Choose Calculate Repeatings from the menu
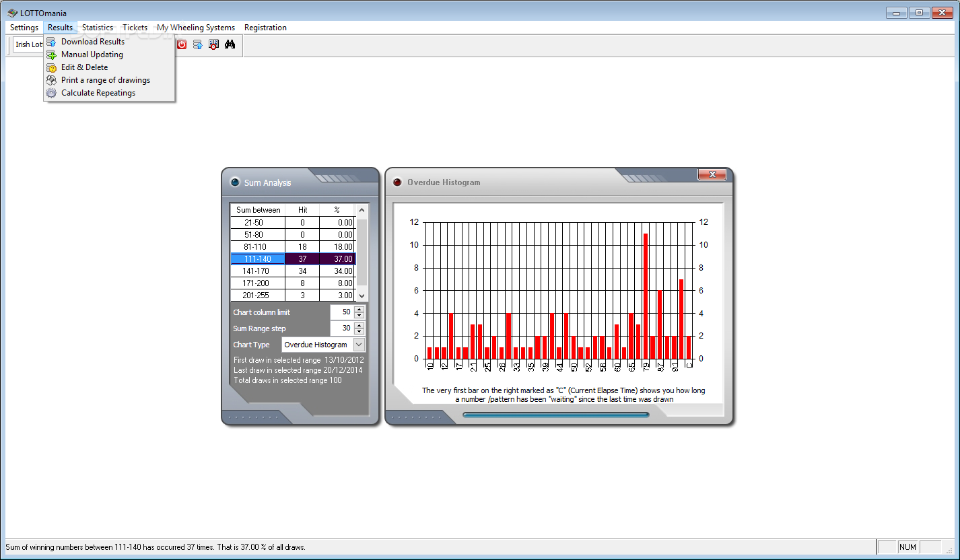Screen dimensions: 960x560 (x=109, y=93)
